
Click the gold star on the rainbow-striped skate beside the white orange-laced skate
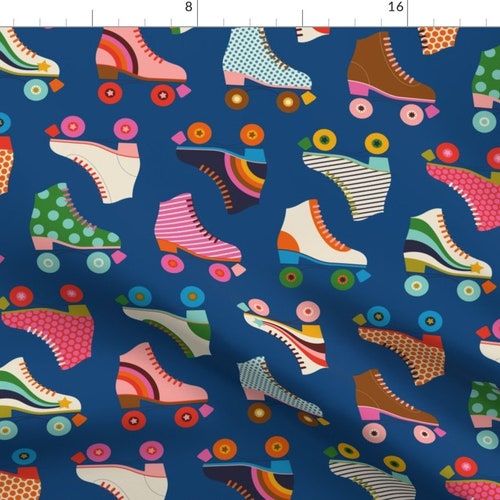(x=477, y=267)
